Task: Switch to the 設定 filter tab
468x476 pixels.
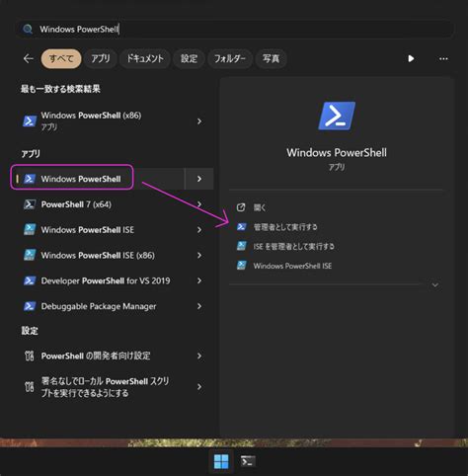Action: [189, 58]
